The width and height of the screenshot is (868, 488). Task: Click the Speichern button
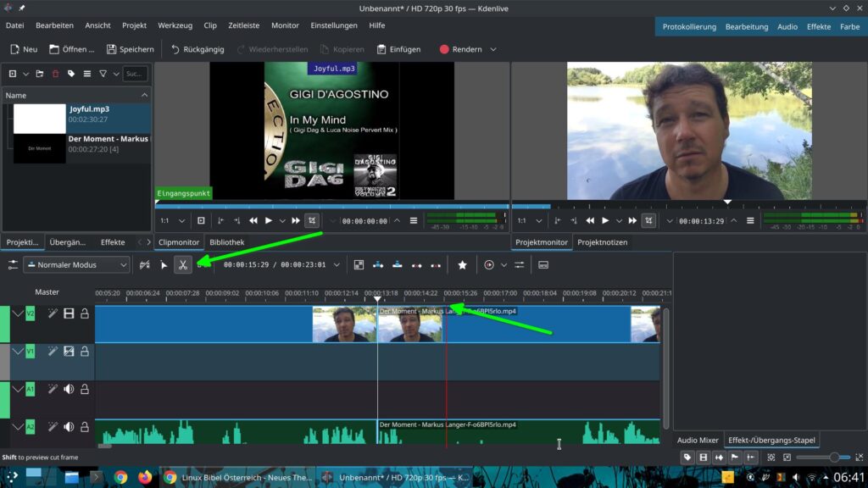130,49
